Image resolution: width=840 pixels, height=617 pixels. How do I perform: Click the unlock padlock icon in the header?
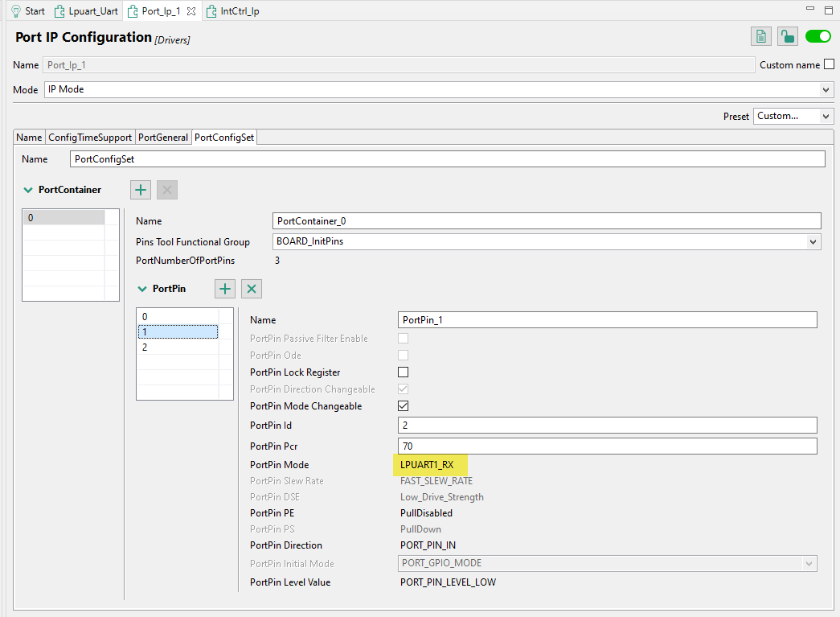(788, 36)
